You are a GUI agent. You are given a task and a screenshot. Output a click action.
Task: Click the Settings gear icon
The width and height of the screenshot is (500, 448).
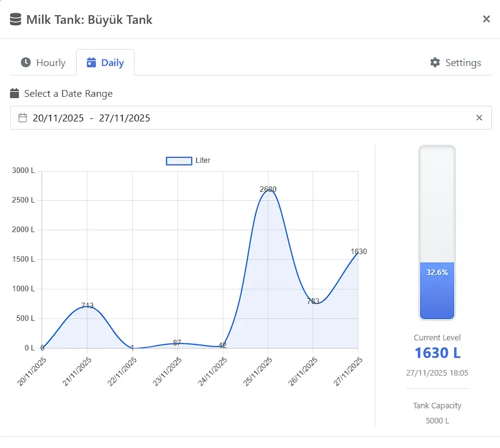coord(435,62)
